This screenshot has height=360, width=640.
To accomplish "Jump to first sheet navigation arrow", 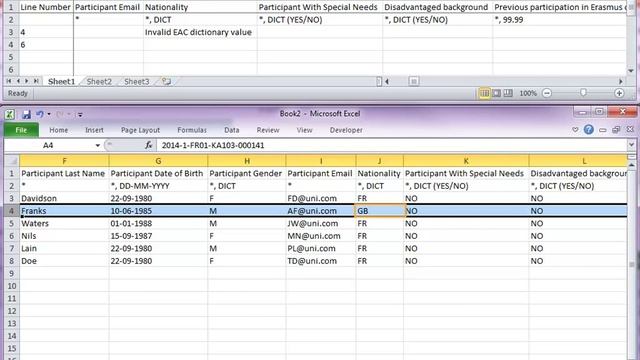I will click(x=9, y=81).
